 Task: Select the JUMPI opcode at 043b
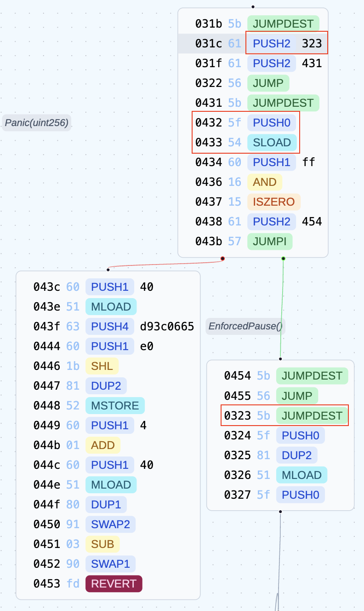[x=269, y=242]
